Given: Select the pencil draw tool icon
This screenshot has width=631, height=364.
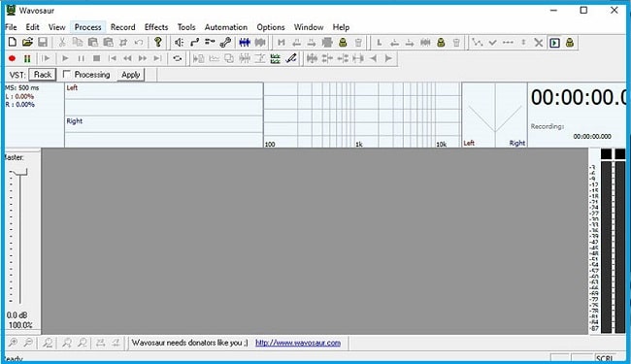Looking at the screenshot, I should (291, 58).
